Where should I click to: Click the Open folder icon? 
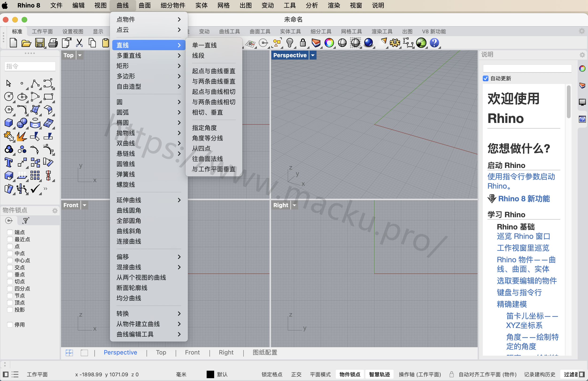point(26,43)
